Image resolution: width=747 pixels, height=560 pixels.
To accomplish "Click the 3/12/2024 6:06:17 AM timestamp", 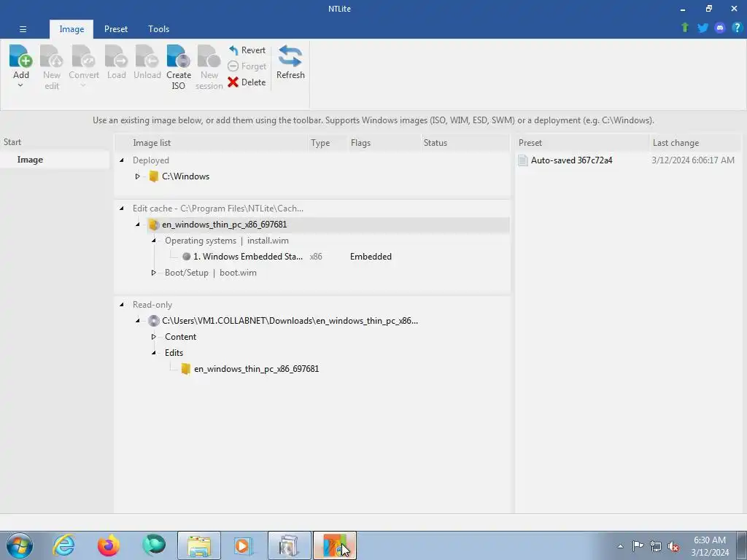I will click(x=693, y=160).
